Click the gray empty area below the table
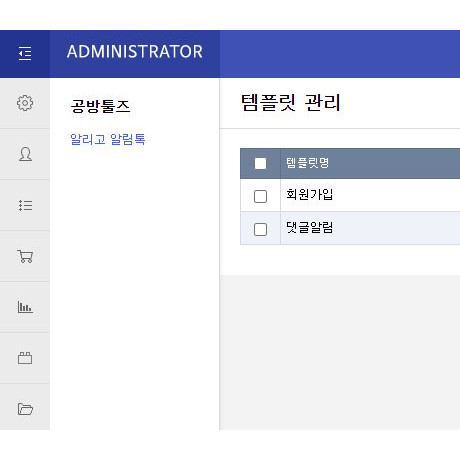The height and width of the screenshot is (460, 460). (x=340, y=352)
